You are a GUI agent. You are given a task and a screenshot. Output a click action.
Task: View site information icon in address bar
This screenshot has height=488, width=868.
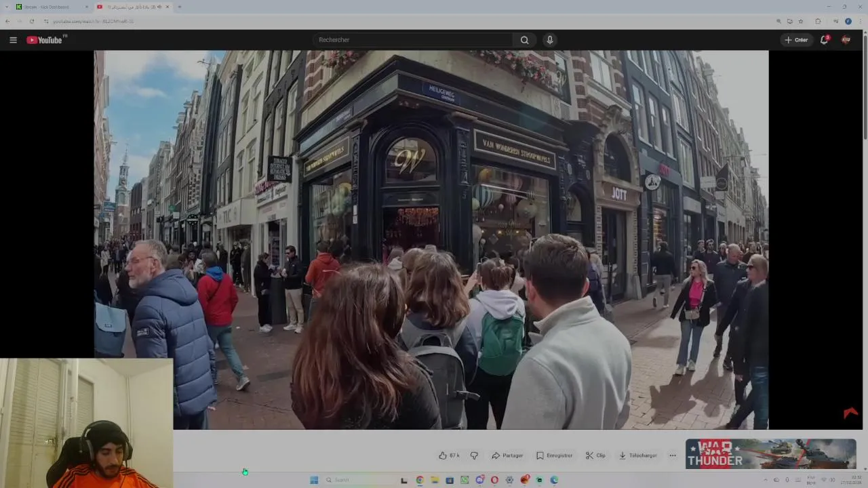tap(46, 21)
